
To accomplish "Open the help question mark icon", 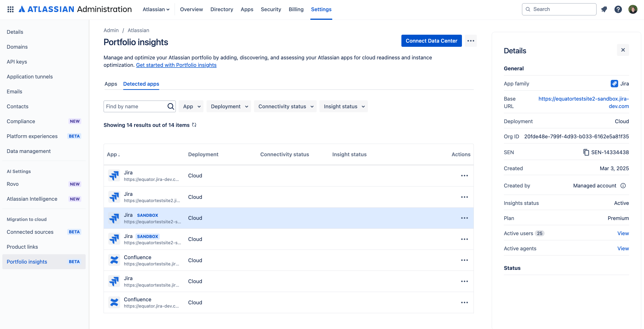I will 618,9.
